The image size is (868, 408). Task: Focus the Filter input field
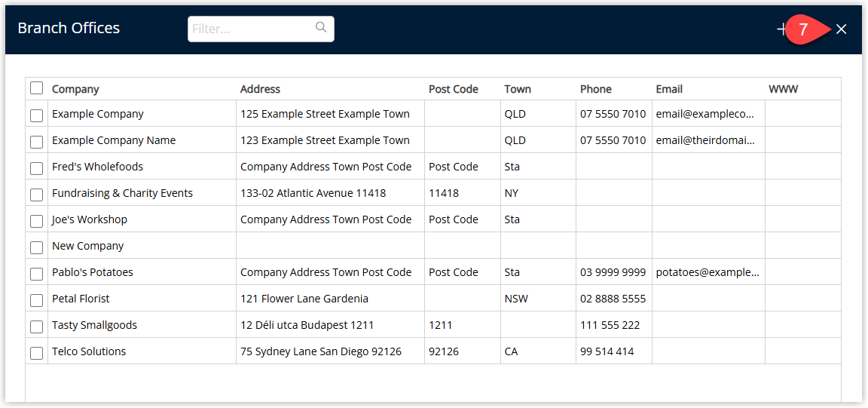pyautogui.click(x=261, y=29)
